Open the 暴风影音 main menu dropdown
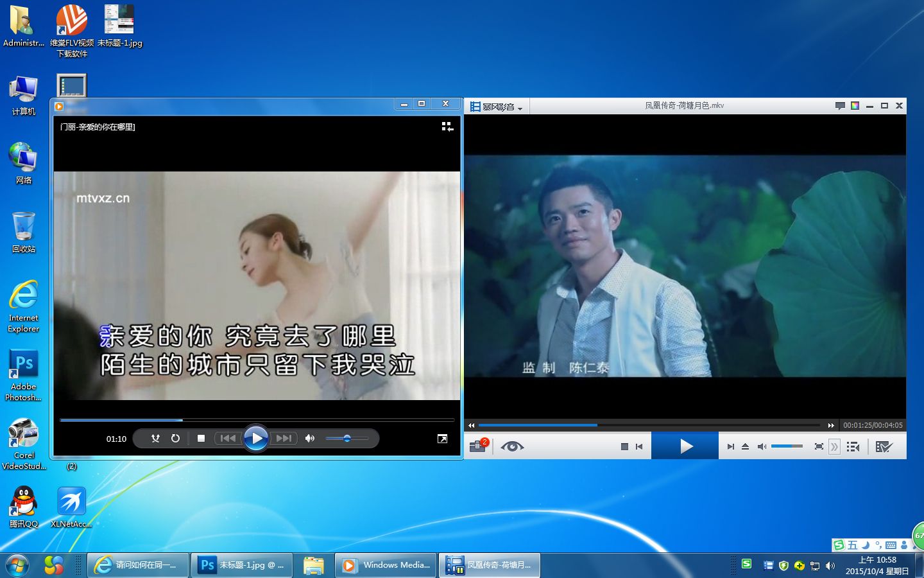924x578 pixels. [x=497, y=107]
